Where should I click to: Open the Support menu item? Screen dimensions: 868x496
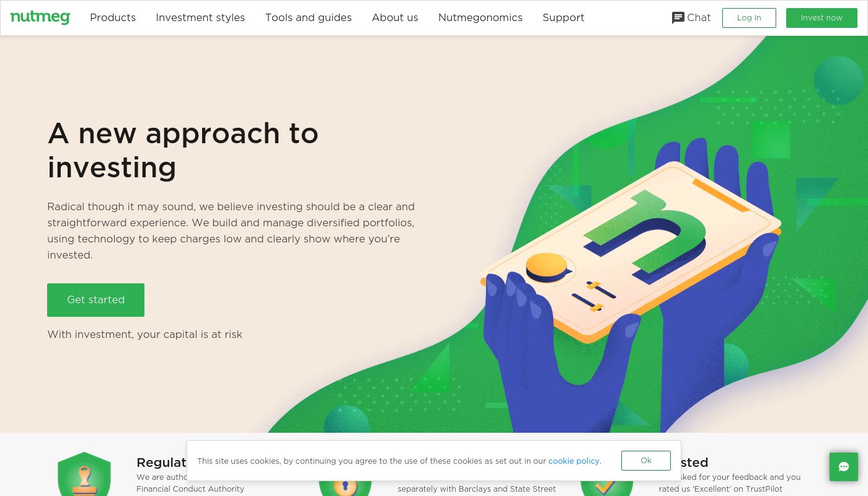tap(564, 17)
